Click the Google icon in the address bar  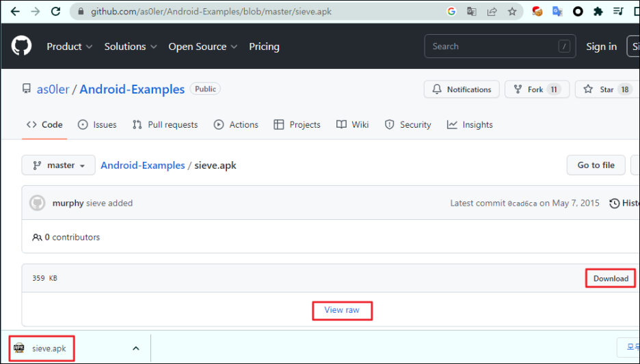[451, 12]
